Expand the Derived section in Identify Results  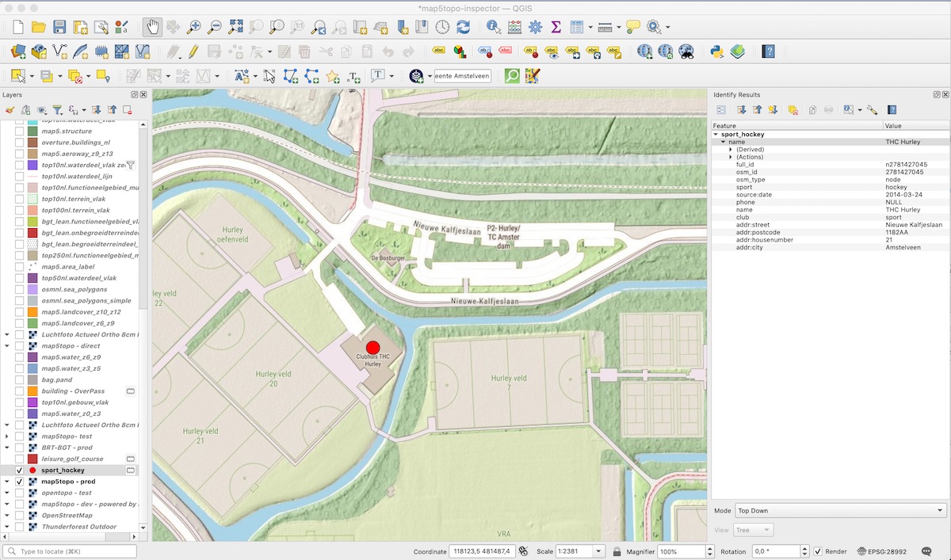click(x=732, y=150)
